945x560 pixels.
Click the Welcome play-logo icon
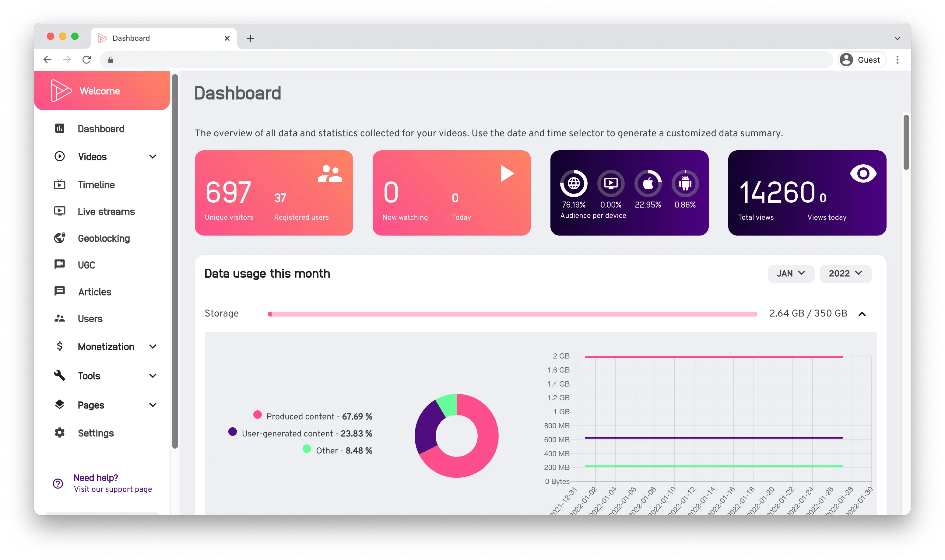tap(61, 91)
